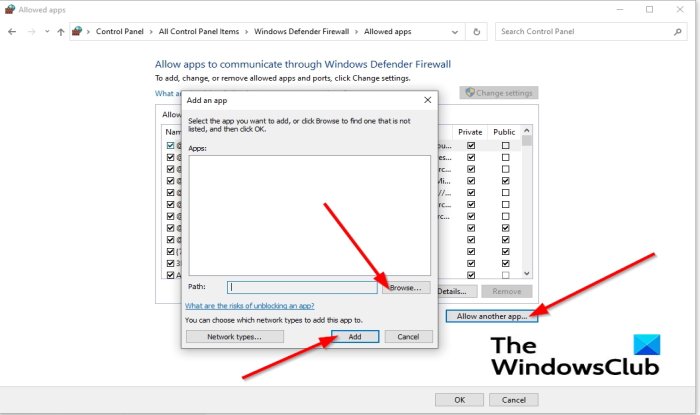Expand chevron before Control Panel breadcrumb
The width and height of the screenshot is (700, 415).
pyautogui.click(x=88, y=32)
